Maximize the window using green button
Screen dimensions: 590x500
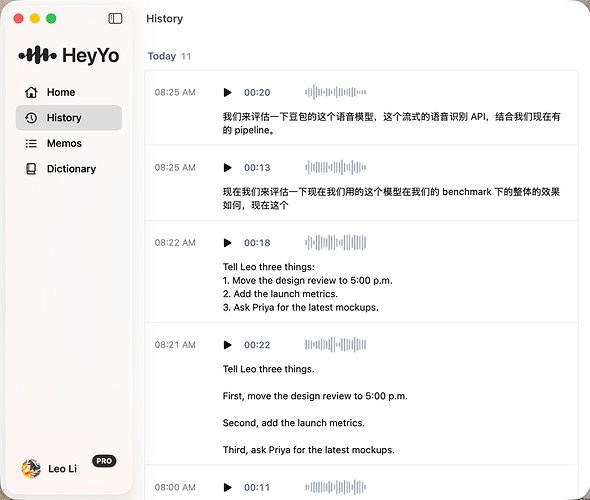pos(51,18)
